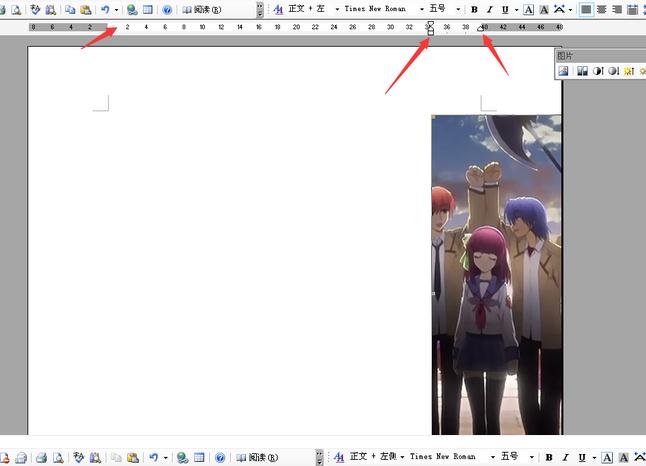Run spelling check from the bottom toolbar
Image resolution: width=646 pixels, height=466 pixels.
pos(79,457)
